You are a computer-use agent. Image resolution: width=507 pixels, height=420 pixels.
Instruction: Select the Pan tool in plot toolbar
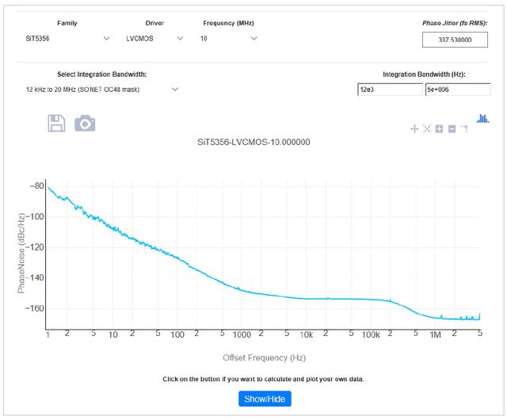(414, 128)
